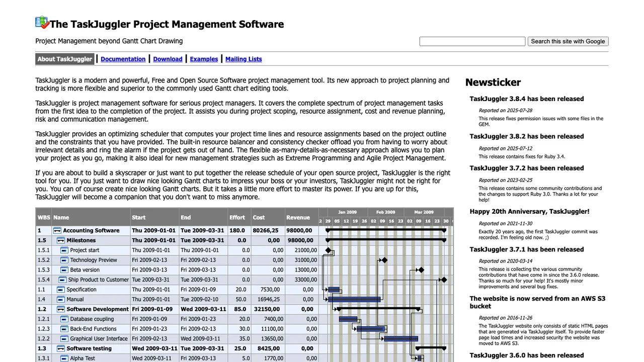The image size is (644, 362).
Task: Go to the Download section
Action: coord(168,59)
